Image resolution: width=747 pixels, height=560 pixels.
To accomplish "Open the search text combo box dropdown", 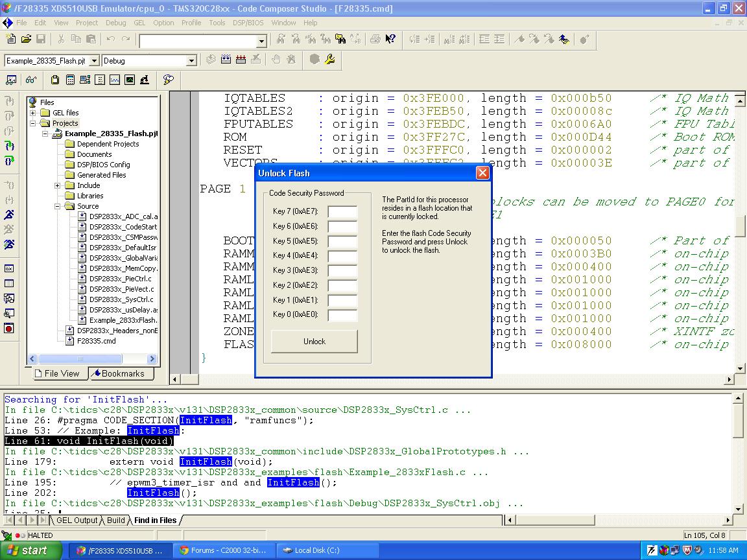I will (x=261, y=41).
